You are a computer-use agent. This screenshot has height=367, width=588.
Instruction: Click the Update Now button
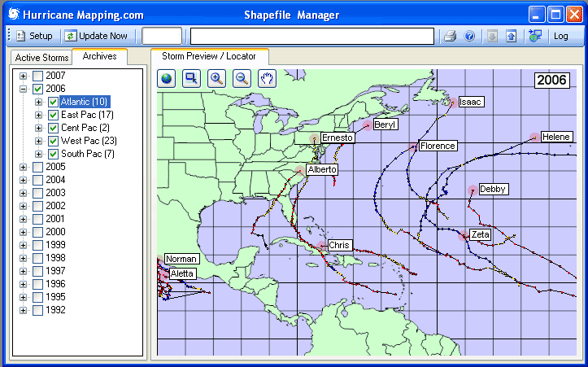96,36
